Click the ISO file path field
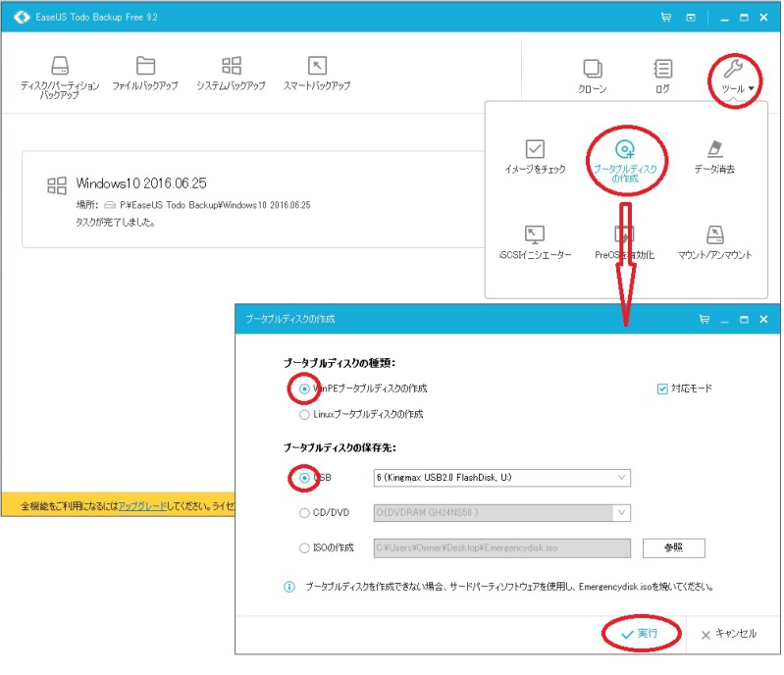 501,547
